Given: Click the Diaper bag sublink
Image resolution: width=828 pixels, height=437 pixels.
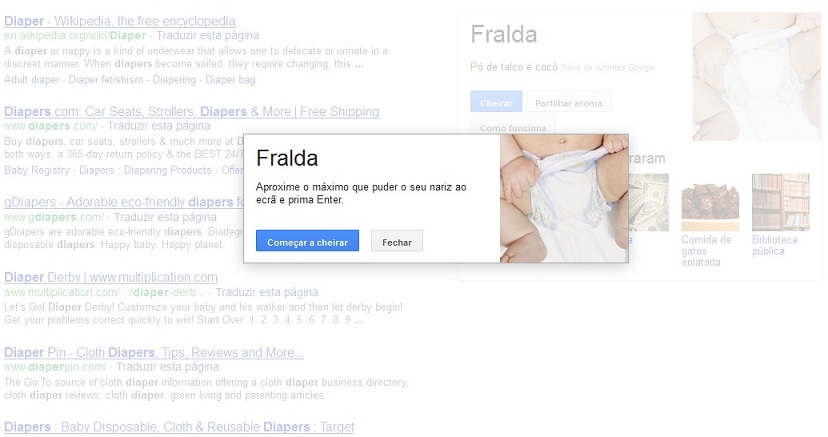Looking at the screenshot, I should click(x=230, y=80).
